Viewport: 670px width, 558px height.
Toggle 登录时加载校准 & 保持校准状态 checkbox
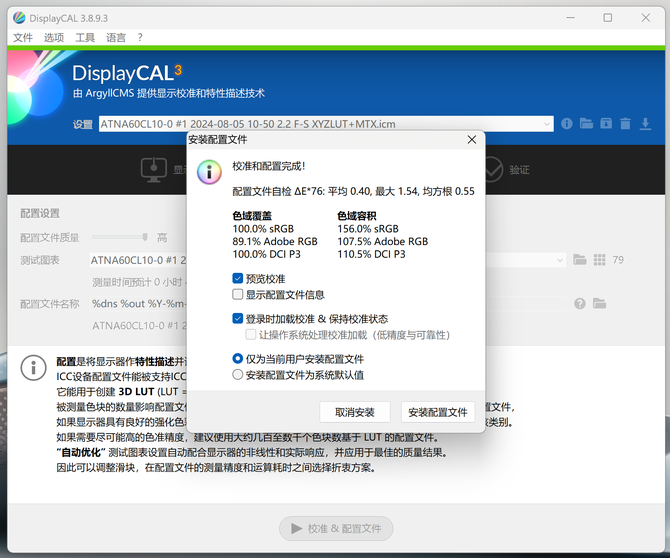point(238,318)
